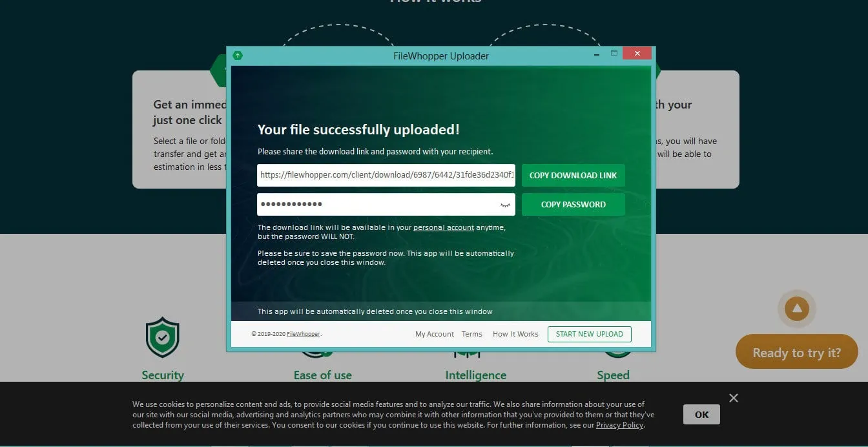This screenshot has width=868, height=447.
Task: Close the FileWhopper Uploader window
Action: [x=637, y=54]
